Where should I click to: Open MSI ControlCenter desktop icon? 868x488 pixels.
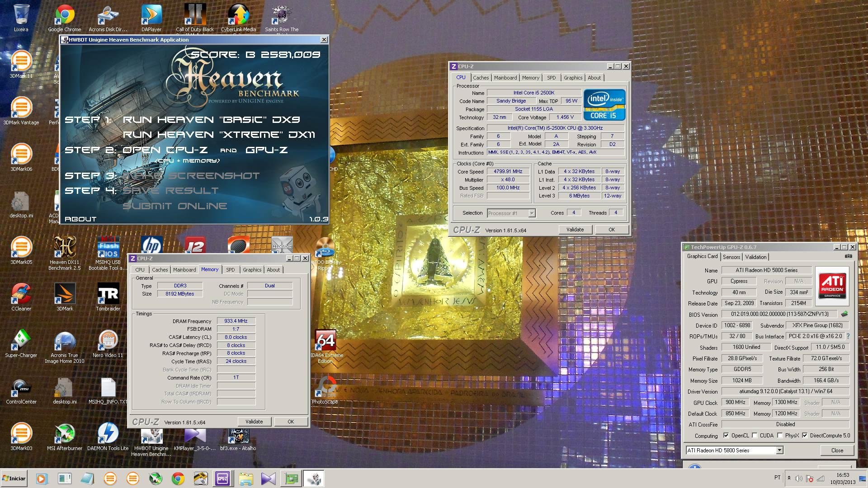[x=21, y=390]
